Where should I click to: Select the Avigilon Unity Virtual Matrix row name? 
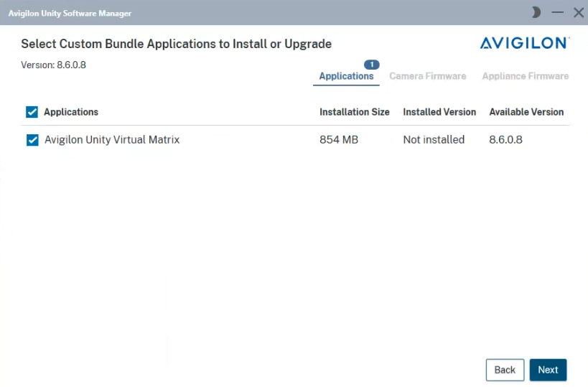(x=112, y=140)
